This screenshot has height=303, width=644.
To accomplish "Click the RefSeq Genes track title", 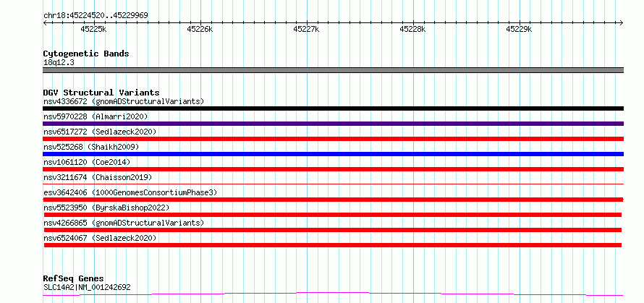I will click(73, 279).
